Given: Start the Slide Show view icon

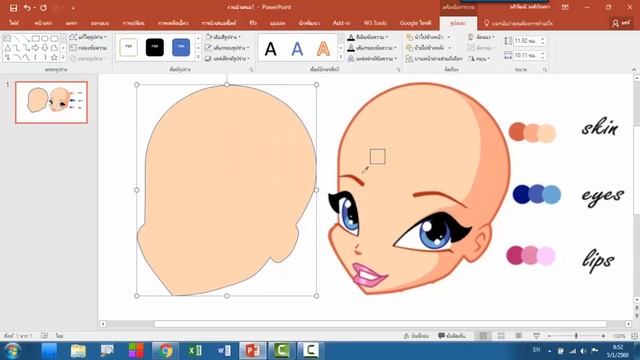Looking at the screenshot, I should coord(536,336).
